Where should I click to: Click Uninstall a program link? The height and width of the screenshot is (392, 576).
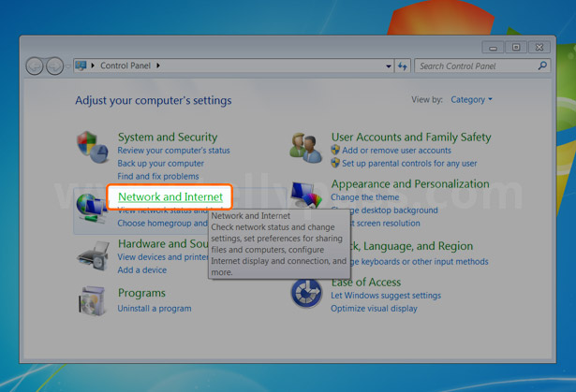pos(155,309)
